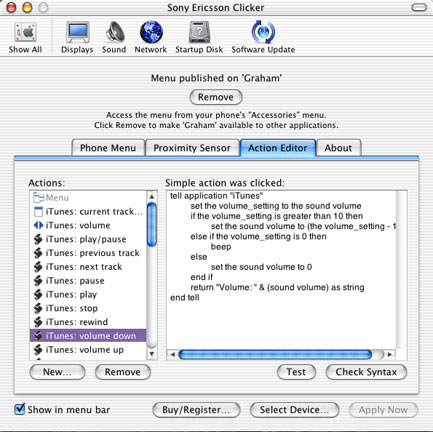This screenshot has height=432, width=433.
Task: Click the script icon beside iTunes: play/pause
Action: tap(38, 239)
